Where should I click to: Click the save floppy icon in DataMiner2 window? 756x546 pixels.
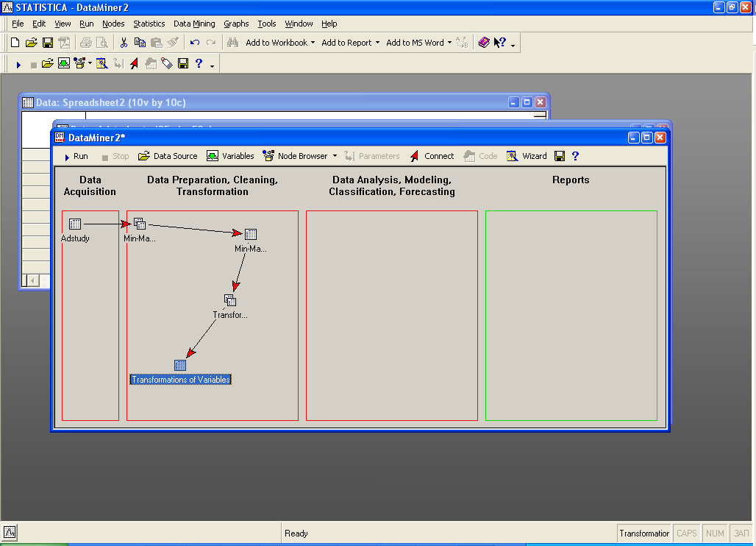[x=560, y=156]
